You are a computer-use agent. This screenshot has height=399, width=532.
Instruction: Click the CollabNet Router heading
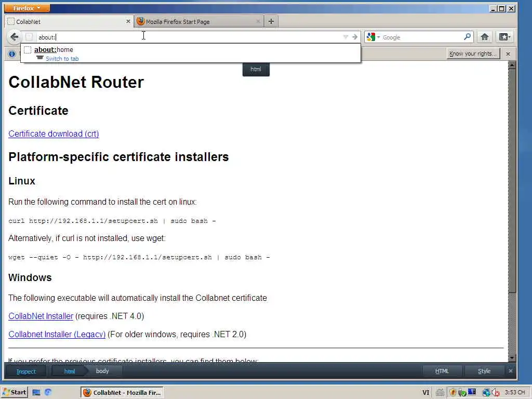pos(76,82)
